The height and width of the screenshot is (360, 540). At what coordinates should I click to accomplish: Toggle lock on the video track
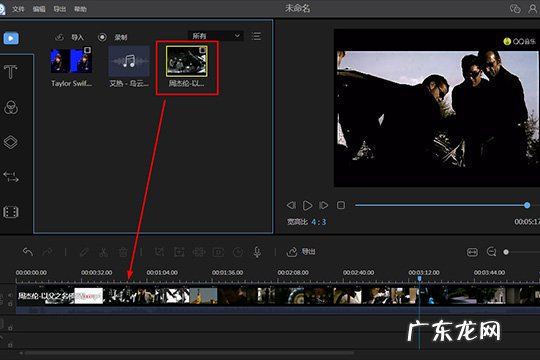[x=10, y=304]
